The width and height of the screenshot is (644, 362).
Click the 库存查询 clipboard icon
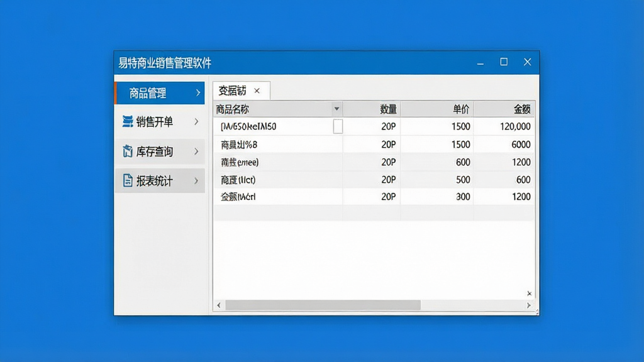128,151
